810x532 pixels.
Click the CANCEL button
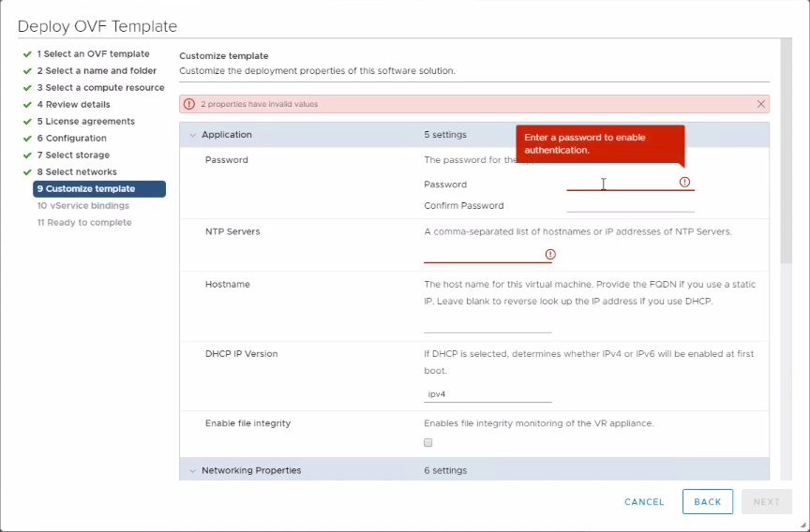(x=644, y=502)
